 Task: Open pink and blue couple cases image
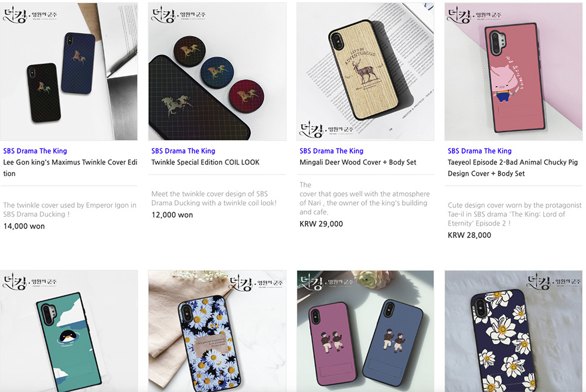(365, 331)
